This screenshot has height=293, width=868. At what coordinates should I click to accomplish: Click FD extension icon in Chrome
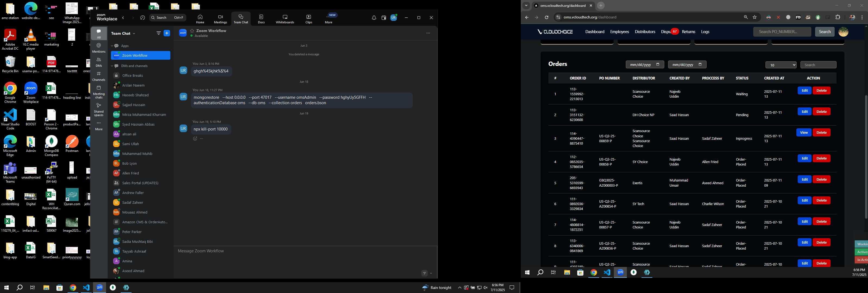(798, 17)
